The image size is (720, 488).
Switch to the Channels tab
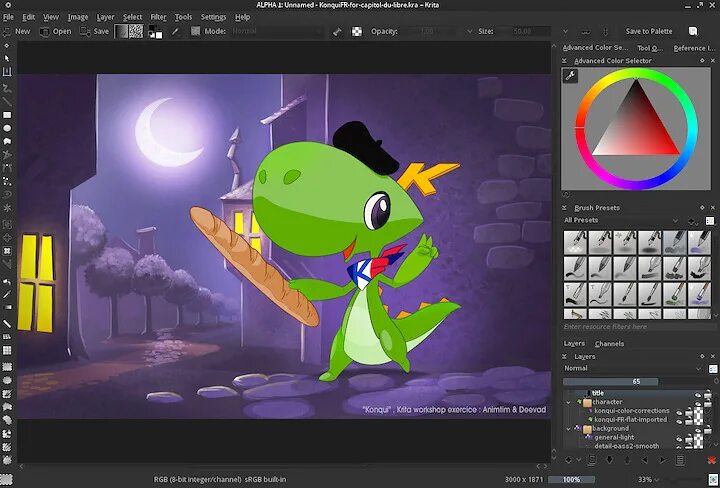point(609,344)
